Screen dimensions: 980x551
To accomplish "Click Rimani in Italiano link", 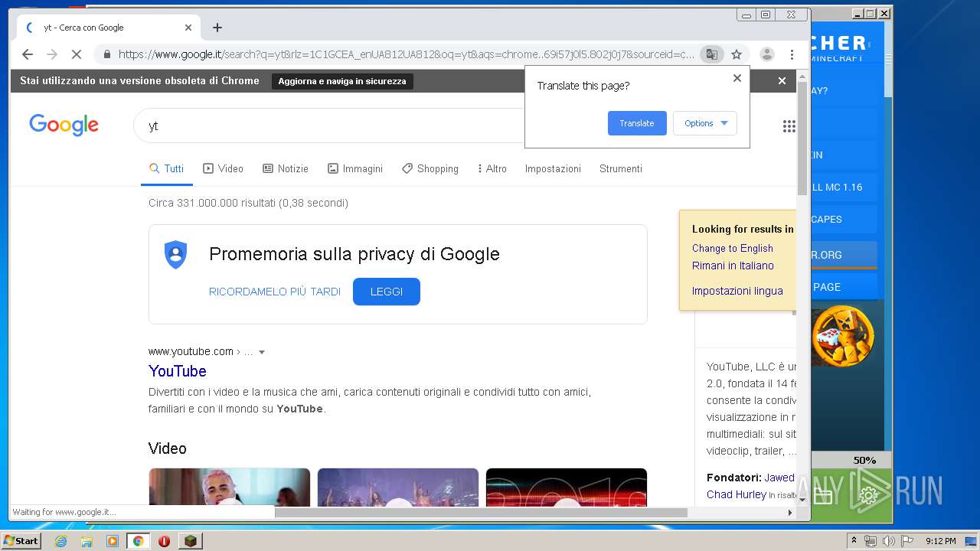I will pos(733,266).
